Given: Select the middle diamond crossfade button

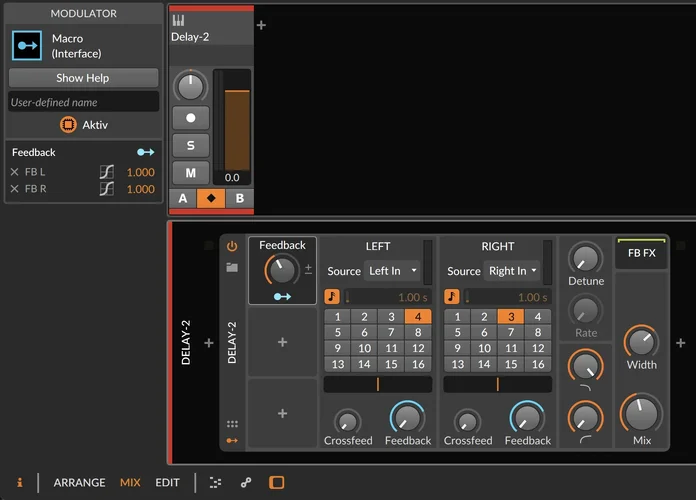Looking at the screenshot, I should (x=211, y=198).
